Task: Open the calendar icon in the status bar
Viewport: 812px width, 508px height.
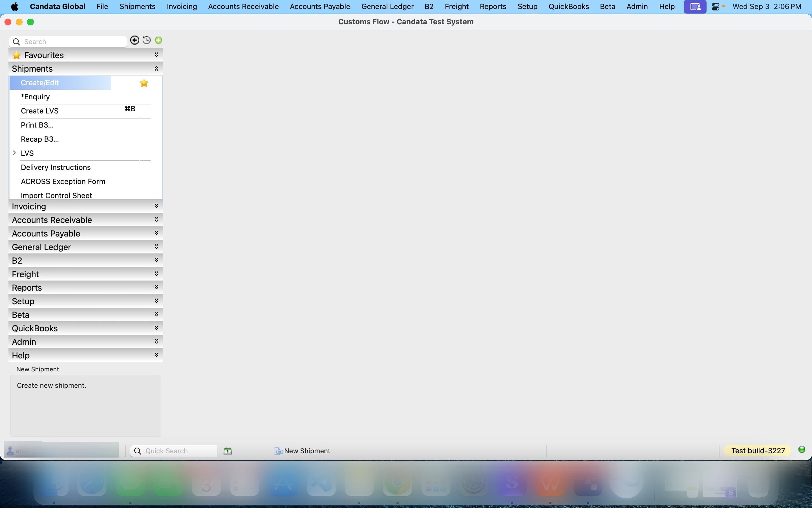Action: click(228, 451)
